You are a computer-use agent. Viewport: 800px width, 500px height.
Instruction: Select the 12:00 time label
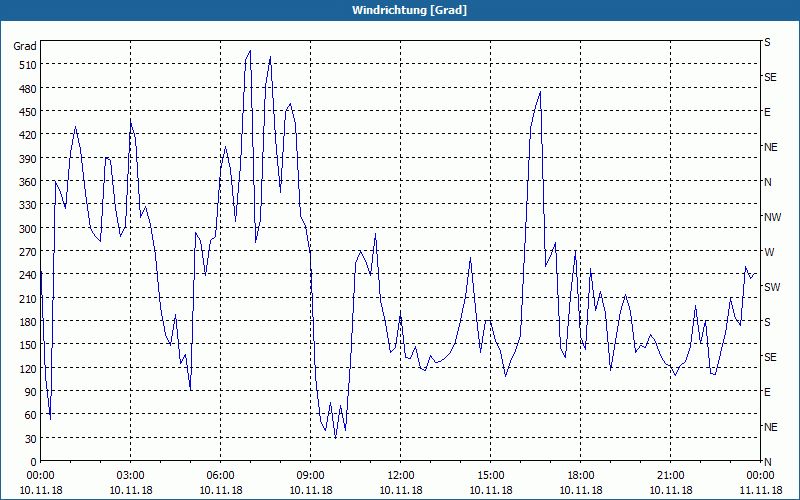click(401, 476)
